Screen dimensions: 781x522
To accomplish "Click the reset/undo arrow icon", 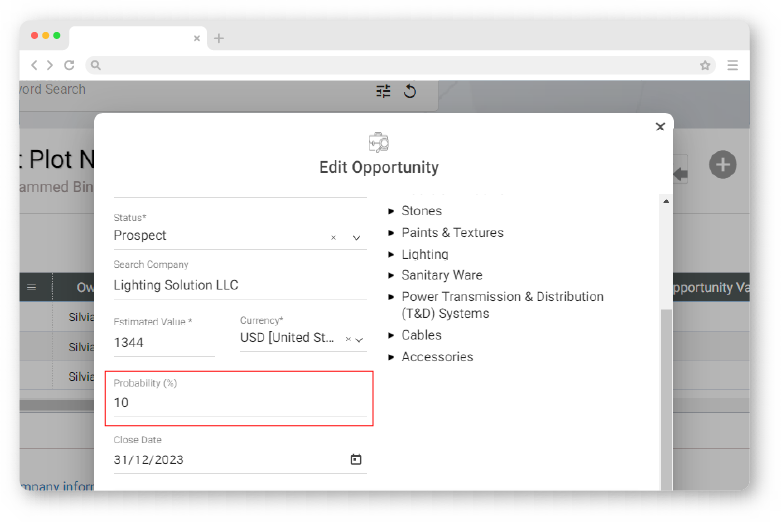I will coord(409,91).
